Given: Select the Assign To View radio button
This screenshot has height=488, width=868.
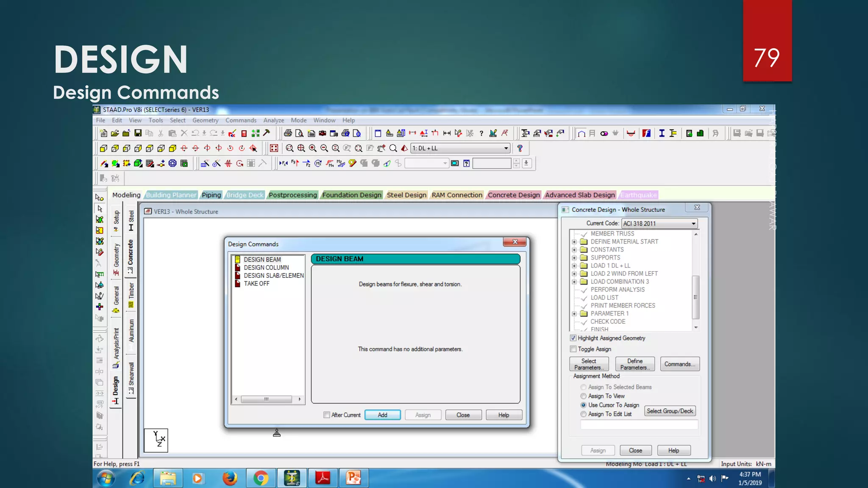Looking at the screenshot, I should pos(584,396).
